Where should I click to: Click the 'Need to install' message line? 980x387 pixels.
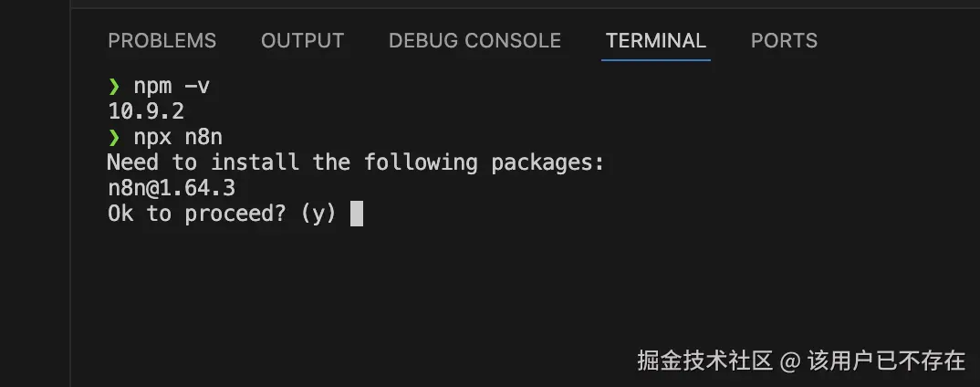click(x=356, y=163)
